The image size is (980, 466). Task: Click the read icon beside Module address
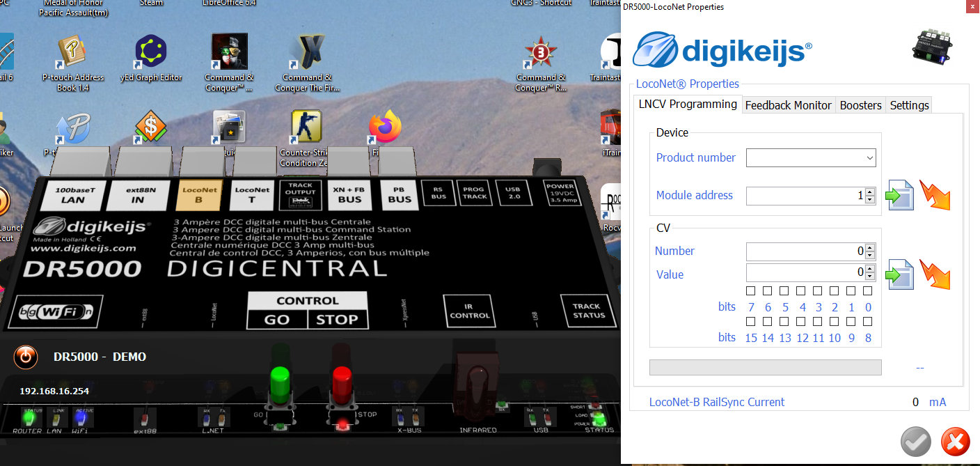tap(899, 195)
